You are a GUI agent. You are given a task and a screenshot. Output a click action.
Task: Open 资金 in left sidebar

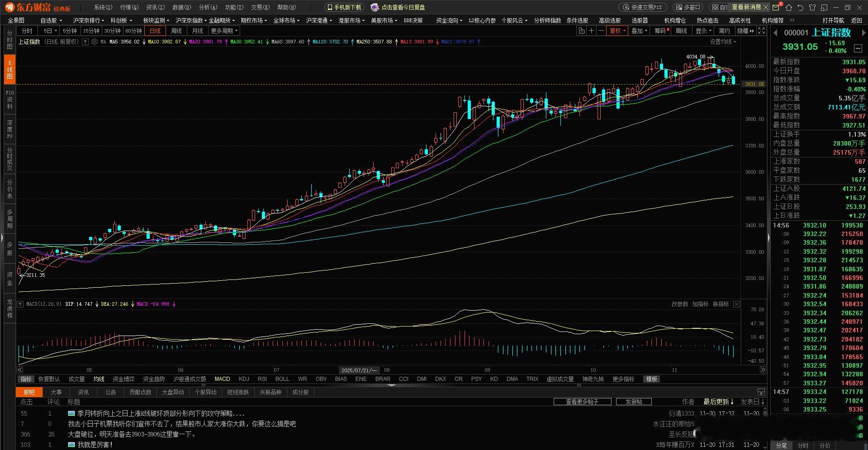click(9, 279)
